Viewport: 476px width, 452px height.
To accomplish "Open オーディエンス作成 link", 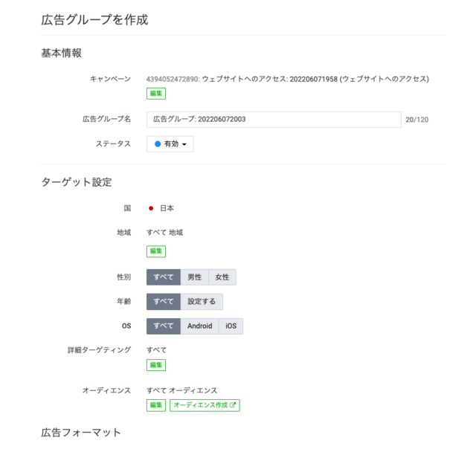I will [205, 405].
